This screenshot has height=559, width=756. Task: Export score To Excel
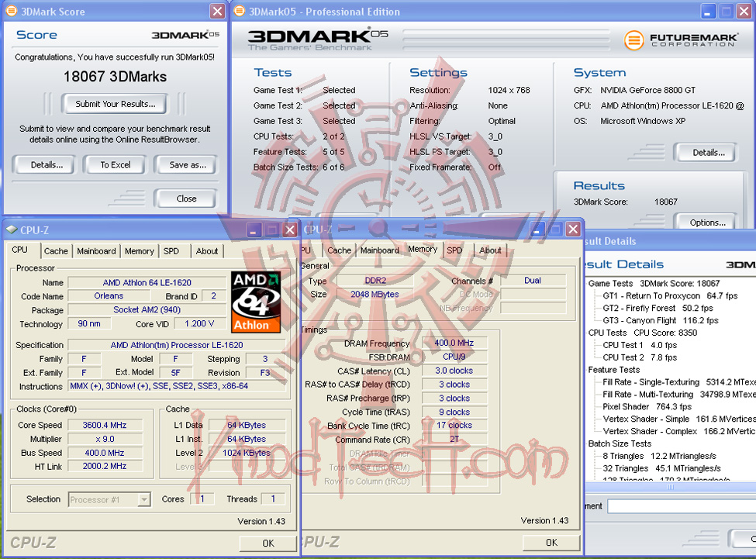[x=116, y=165]
